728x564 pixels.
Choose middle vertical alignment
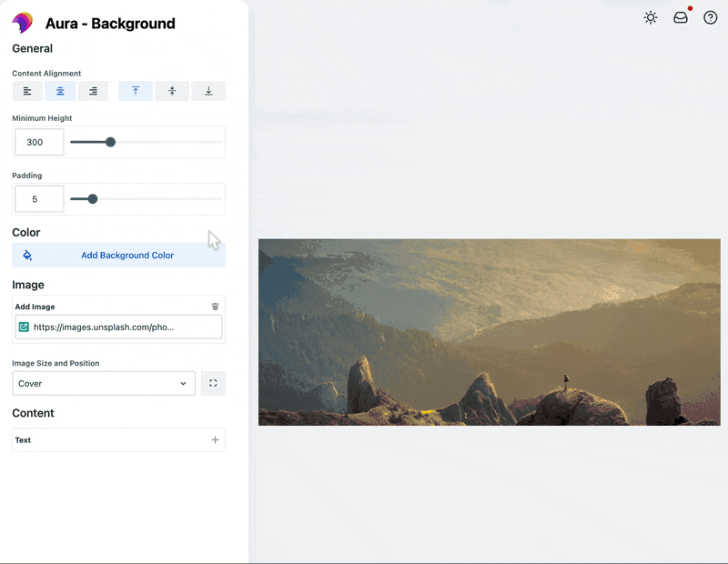[171, 91]
